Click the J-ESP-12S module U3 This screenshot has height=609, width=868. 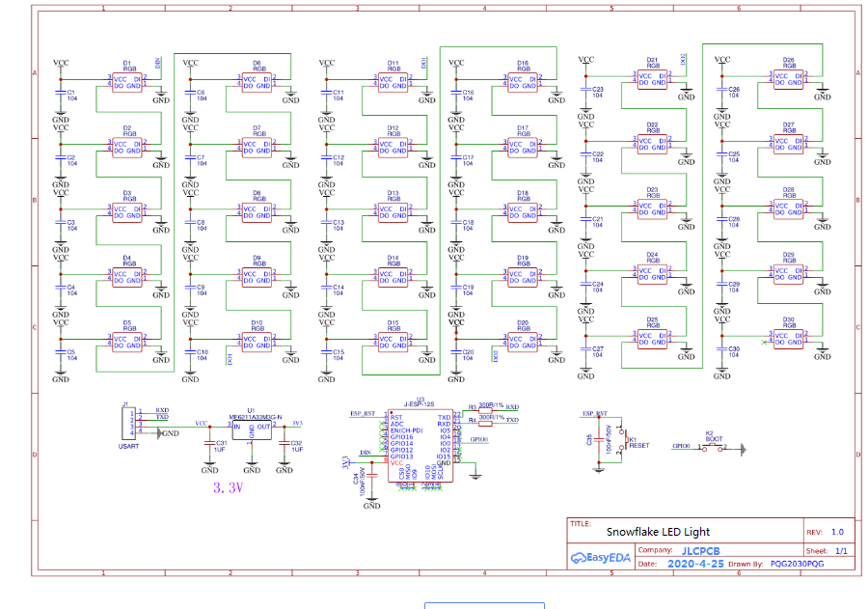click(x=420, y=444)
